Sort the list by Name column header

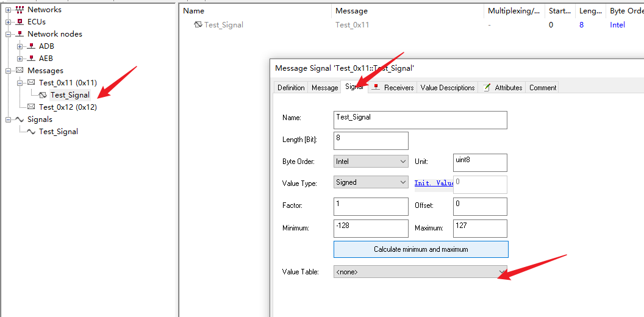click(255, 11)
